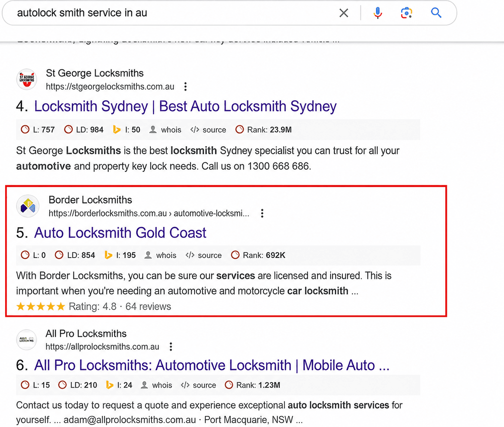Click the 'Border Locksmiths' site name
The height and width of the screenshot is (427, 504).
coord(90,200)
